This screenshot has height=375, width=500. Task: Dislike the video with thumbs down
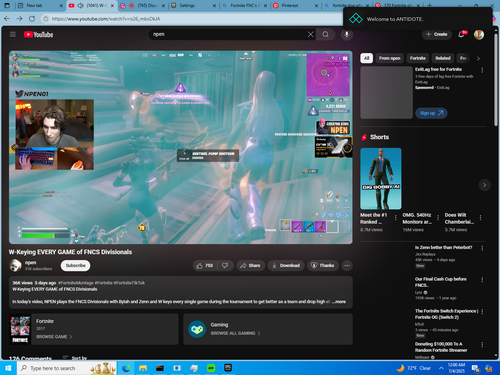[x=225, y=266]
